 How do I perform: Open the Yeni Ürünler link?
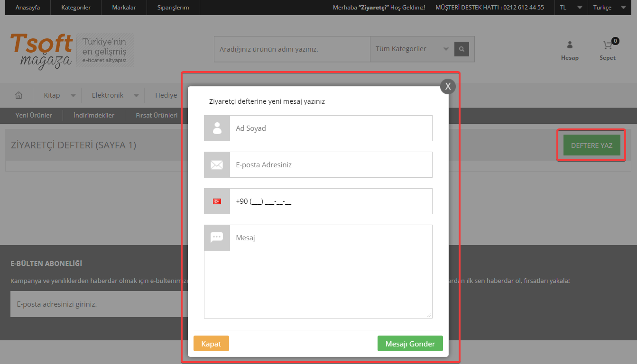34,115
